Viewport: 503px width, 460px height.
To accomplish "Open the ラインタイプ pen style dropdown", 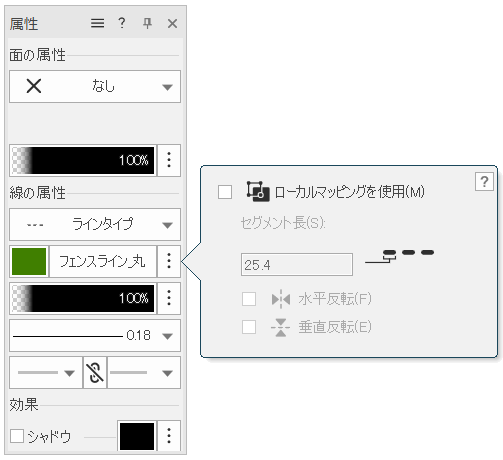I will click(x=95, y=224).
